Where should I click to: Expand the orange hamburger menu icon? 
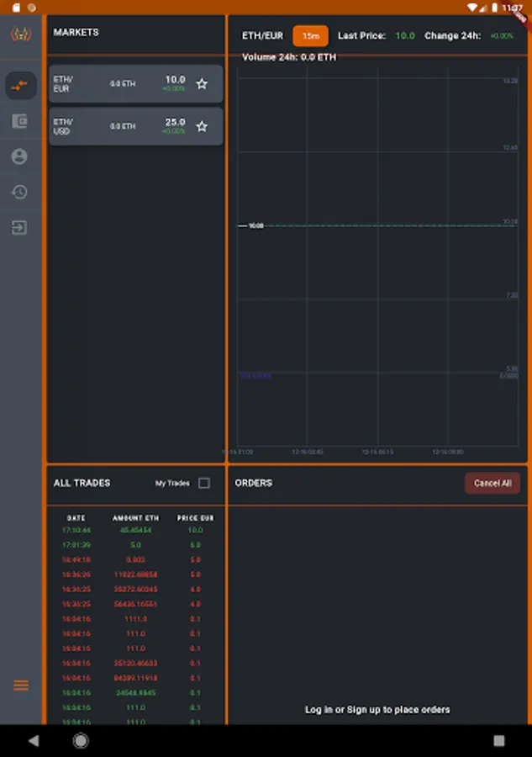(x=21, y=685)
